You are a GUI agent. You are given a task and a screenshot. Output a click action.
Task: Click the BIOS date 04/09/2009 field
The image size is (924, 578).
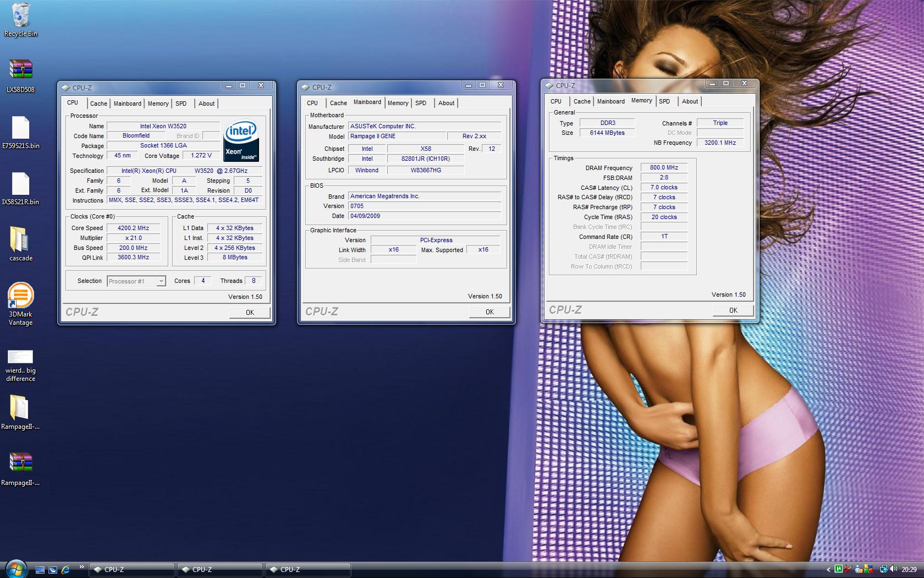(424, 216)
